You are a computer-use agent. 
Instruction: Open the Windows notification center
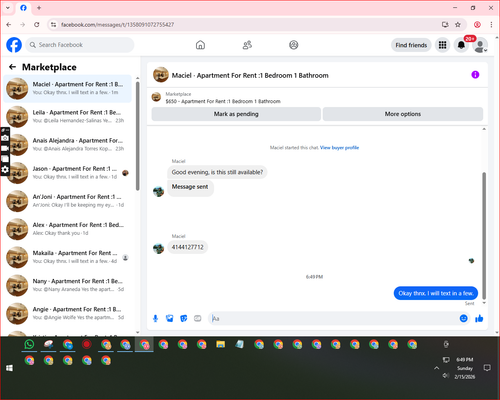487,368
